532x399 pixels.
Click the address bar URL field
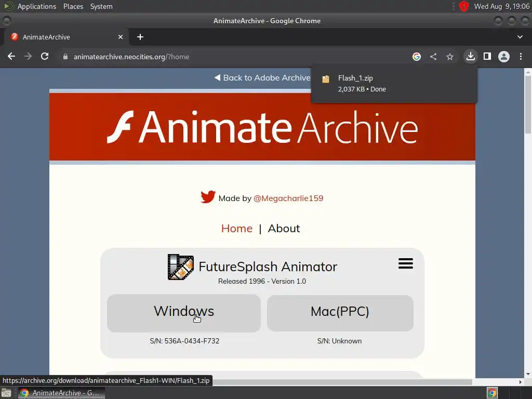coord(234,57)
